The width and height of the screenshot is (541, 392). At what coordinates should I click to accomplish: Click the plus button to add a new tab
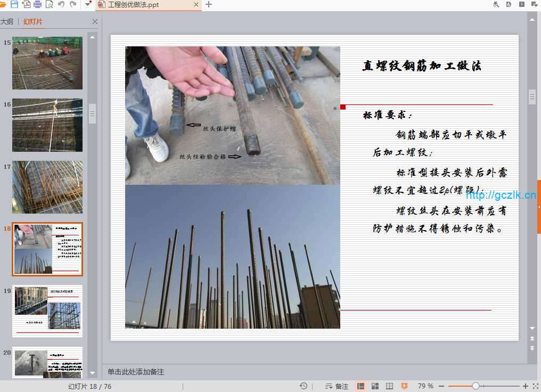point(209,5)
